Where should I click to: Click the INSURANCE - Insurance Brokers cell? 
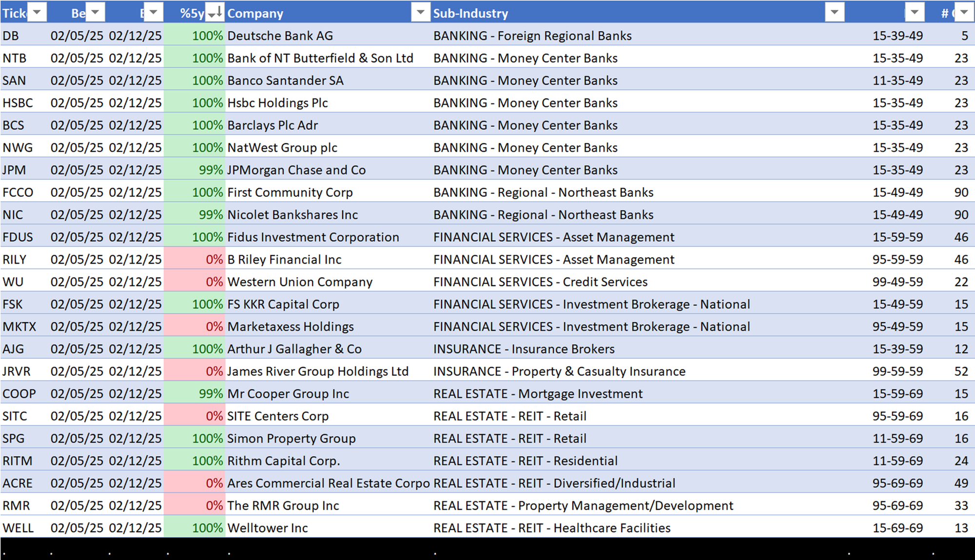(x=524, y=349)
